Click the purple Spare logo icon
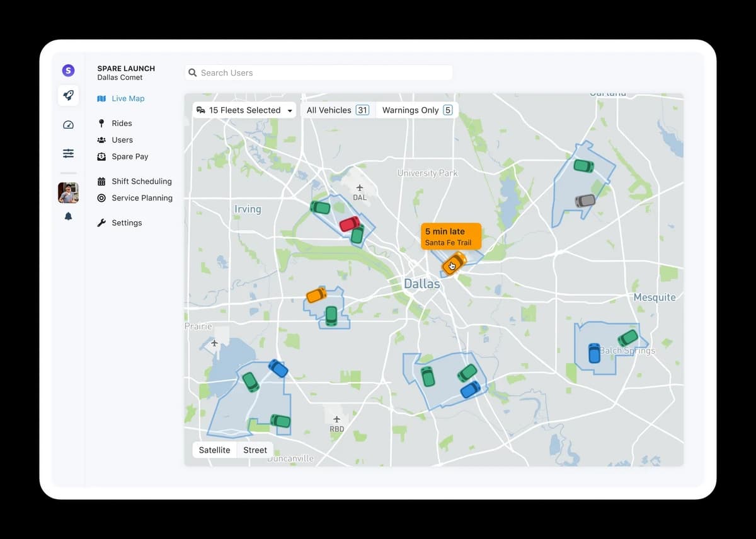Viewport: 756px width, 539px height. (x=68, y=71)
